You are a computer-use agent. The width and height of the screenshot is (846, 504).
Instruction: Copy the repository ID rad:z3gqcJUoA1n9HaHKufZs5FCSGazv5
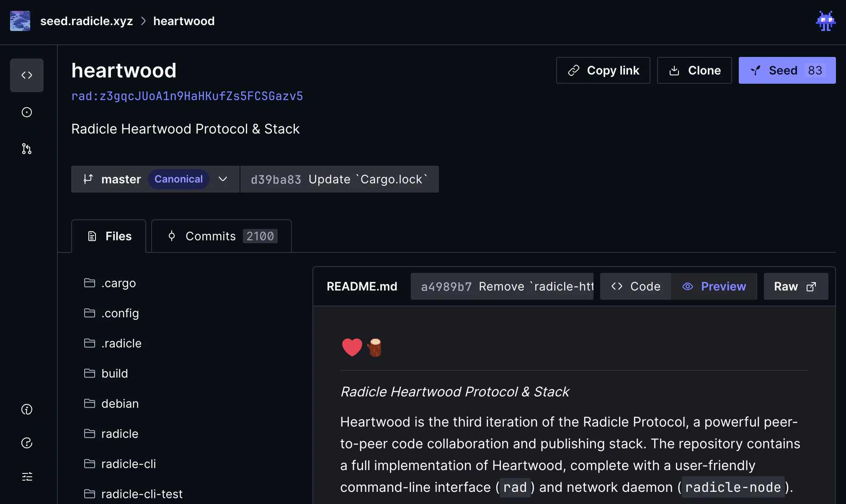pyautogui.click(x=187, y=96)
